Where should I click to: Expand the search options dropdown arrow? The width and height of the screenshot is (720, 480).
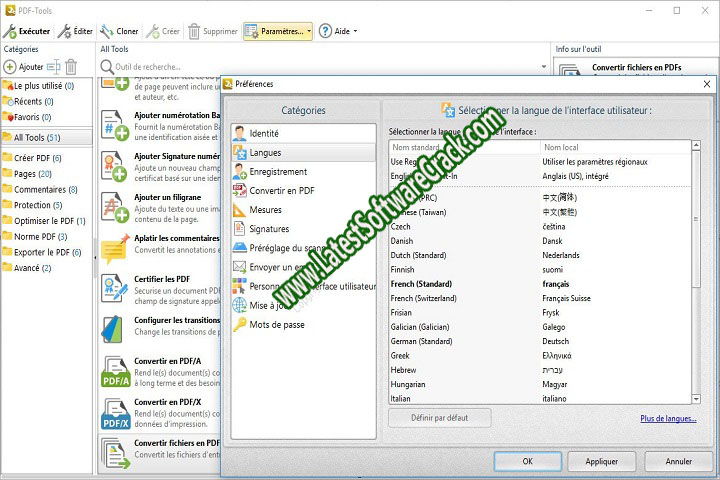[x=544, y=67]
